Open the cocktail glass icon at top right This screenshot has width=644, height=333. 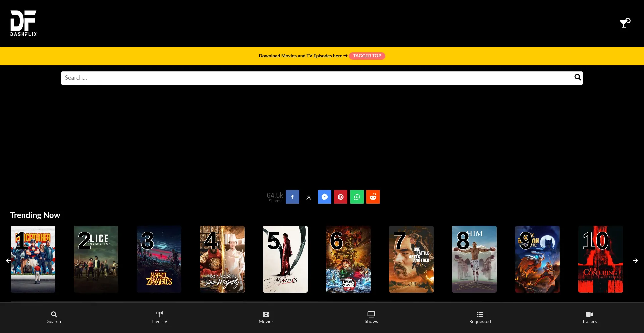(x=625, y=23)
